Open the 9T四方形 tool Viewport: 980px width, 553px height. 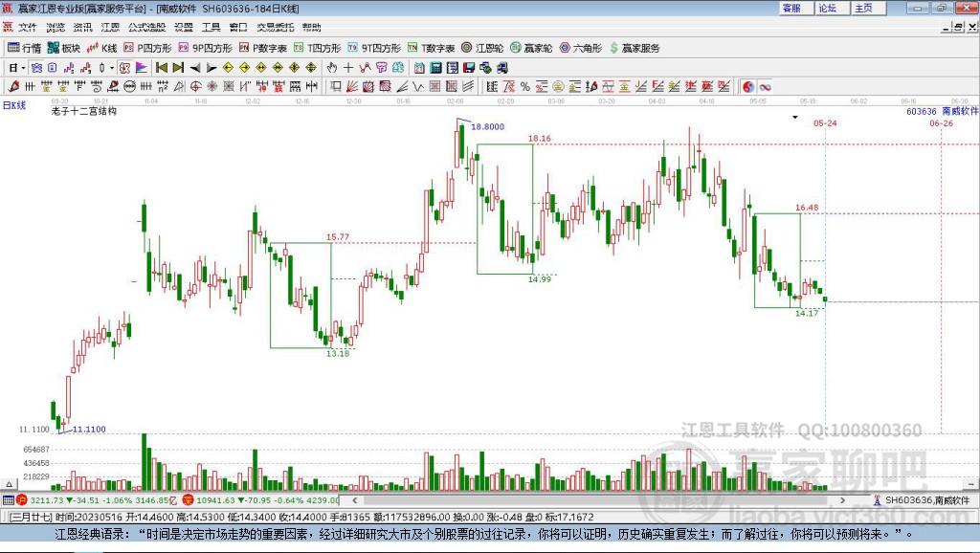click(x=374, y=48)
